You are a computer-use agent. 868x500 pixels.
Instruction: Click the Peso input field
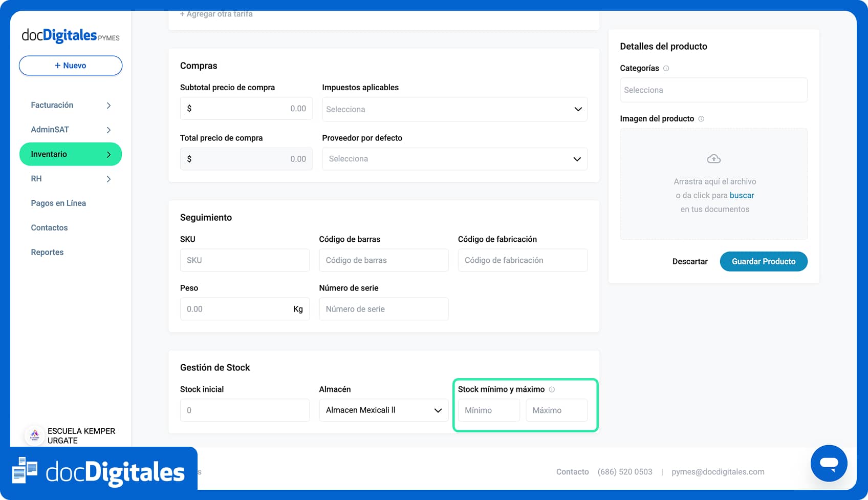click(x=245, y=309)
